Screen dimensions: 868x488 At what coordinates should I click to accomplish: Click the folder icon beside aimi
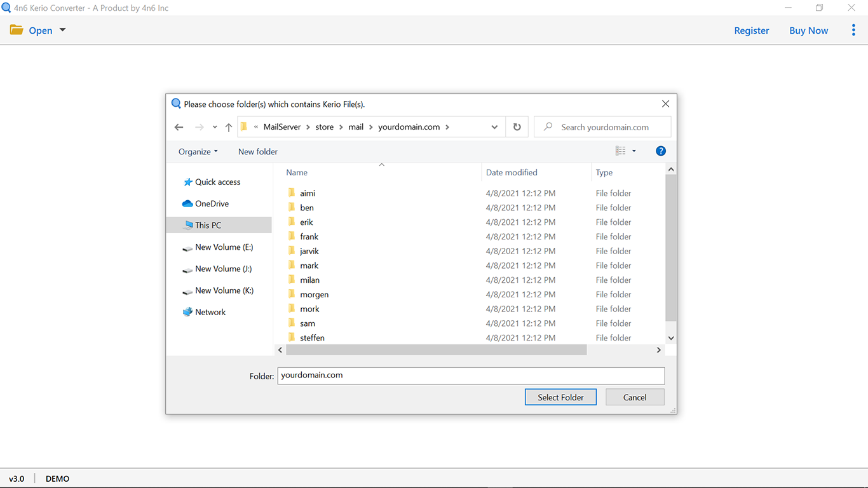point(292,193)
